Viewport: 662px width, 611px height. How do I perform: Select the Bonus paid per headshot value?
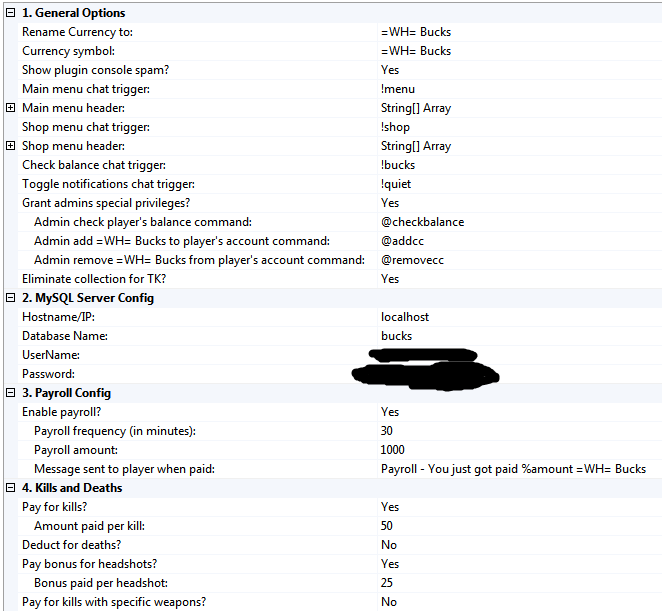tap(387, 583)
